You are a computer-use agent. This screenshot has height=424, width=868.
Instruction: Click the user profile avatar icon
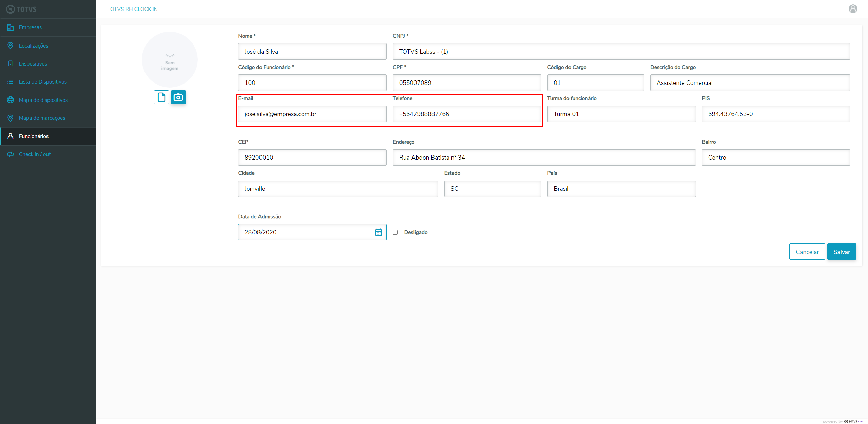[x=853, y=9]
